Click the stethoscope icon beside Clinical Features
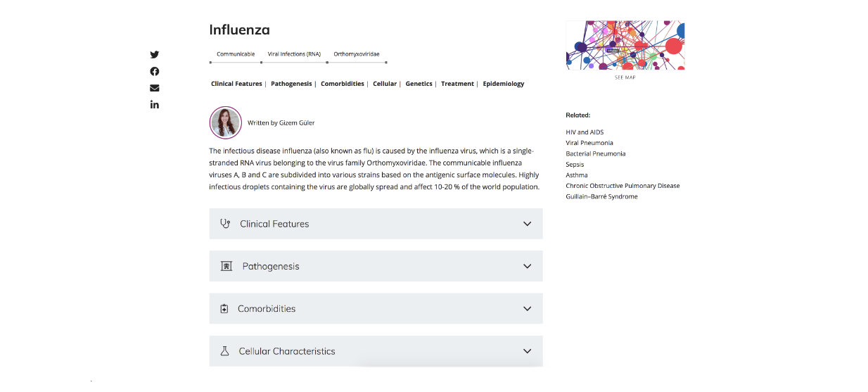The height and width of the screenshot is (392, 868). [x=225, y=224]
